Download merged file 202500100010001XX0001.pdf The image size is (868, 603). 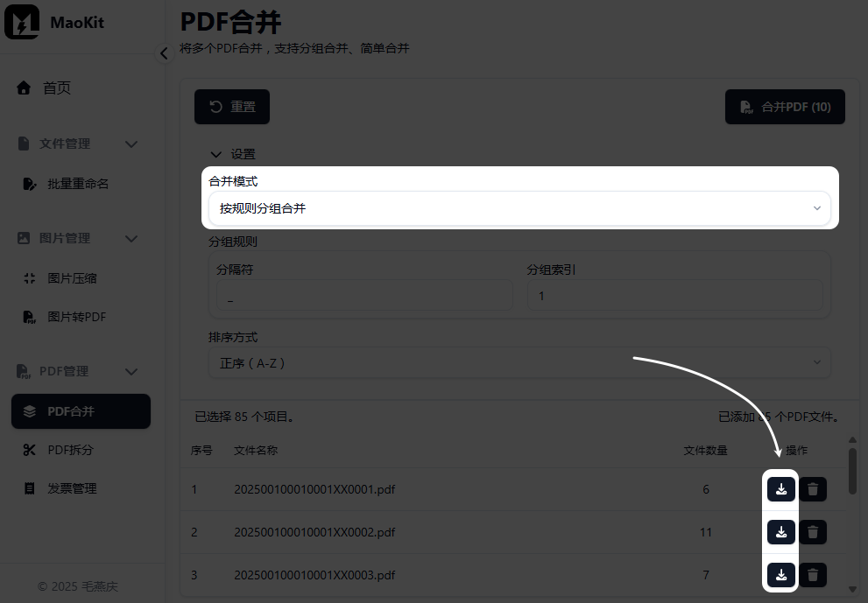click(x=781, y=489)
